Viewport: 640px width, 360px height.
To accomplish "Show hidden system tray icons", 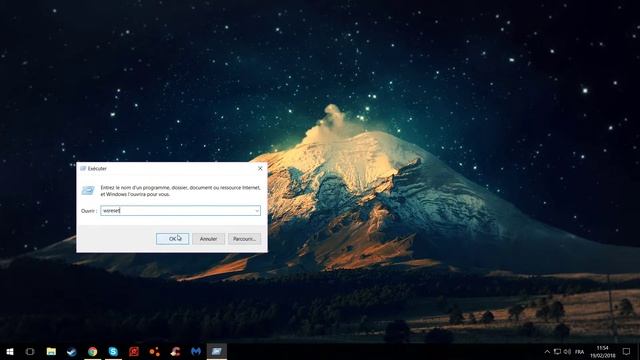I will [x=547, y=351].
